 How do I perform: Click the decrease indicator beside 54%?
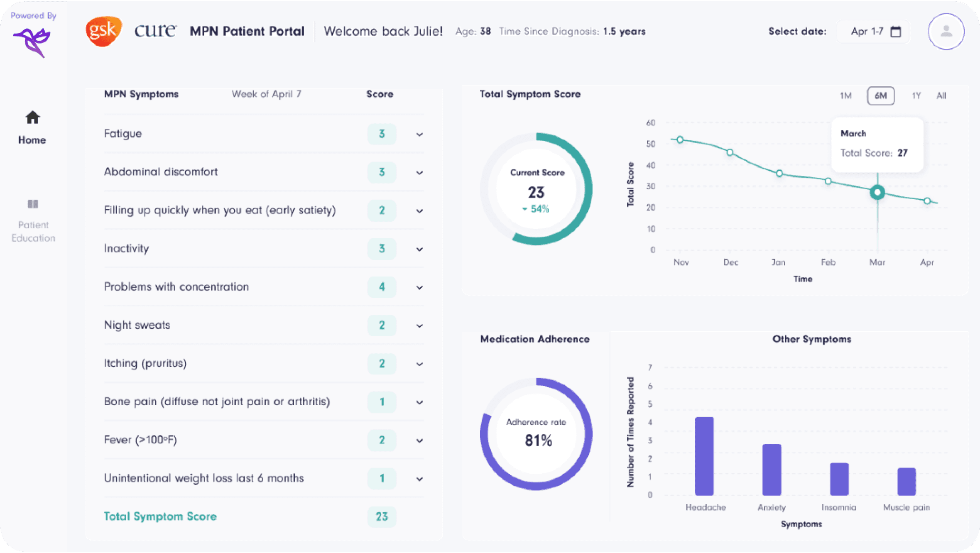coord(524,210)
